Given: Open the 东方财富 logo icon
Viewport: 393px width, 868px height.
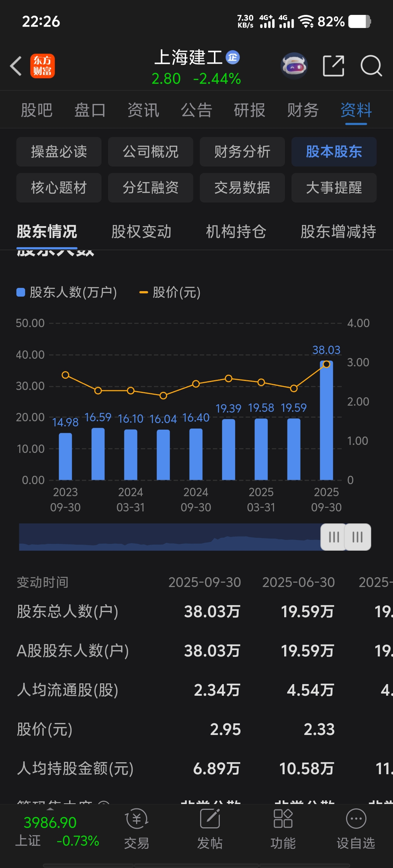Looking at the screenshot, I should pyautogui.click(x=43, y=66).
